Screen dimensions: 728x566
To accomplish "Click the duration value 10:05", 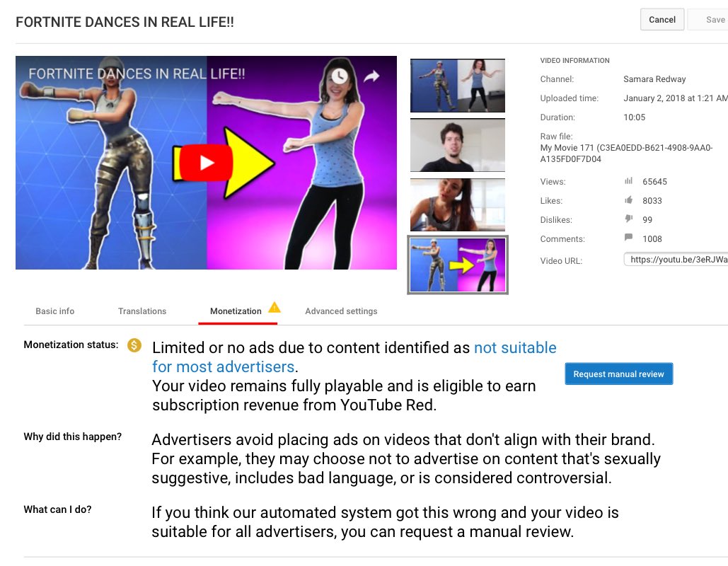I will tap(634, 117).
